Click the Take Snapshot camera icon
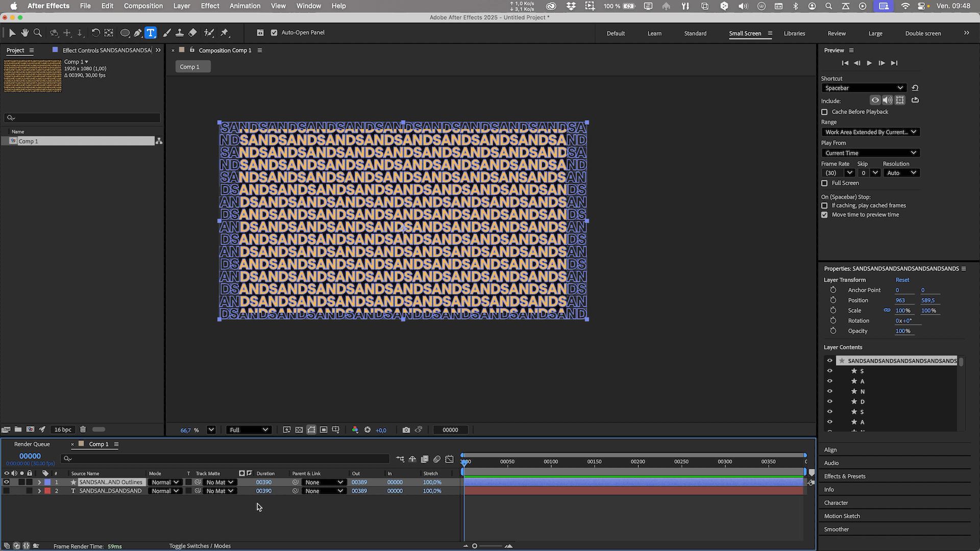980x551 pixels. pos(406,430)
